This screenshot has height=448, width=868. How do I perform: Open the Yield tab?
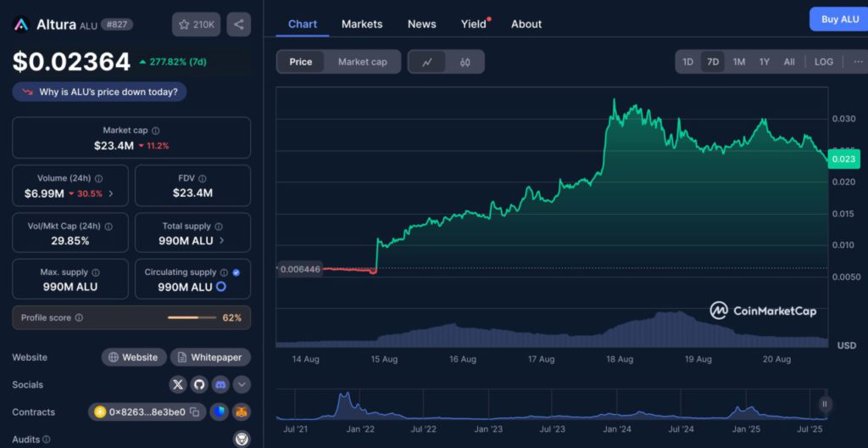point(474,24)
